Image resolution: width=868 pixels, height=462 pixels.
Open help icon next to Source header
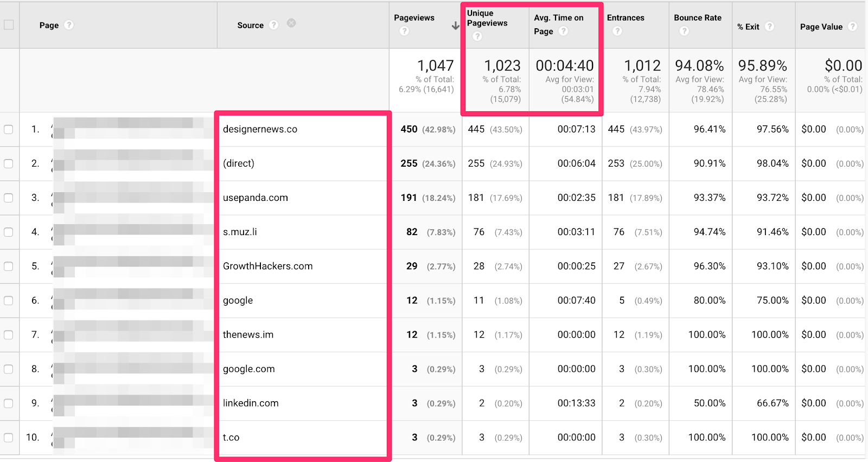coord(274,25)
